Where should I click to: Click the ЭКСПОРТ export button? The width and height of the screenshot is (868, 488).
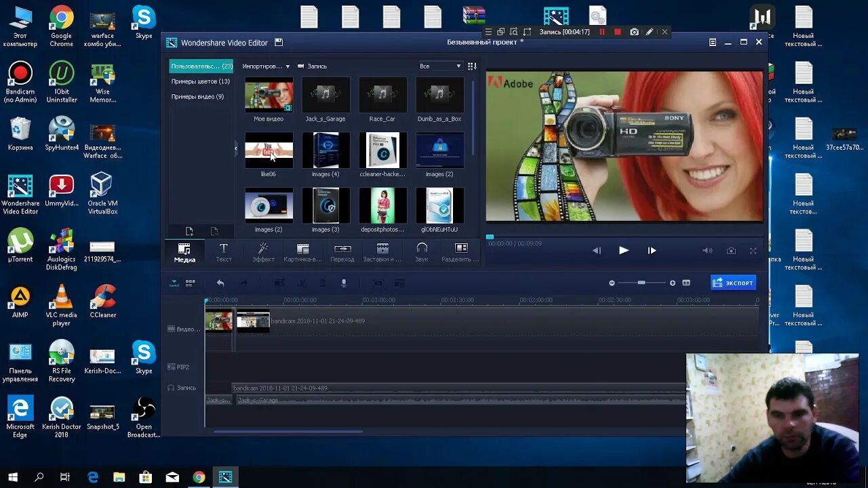(x=733, y=283)
